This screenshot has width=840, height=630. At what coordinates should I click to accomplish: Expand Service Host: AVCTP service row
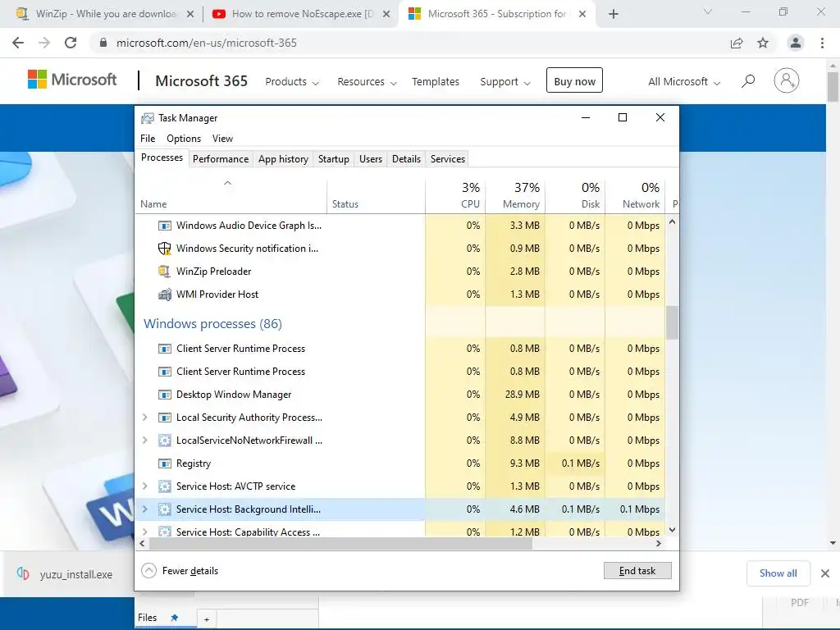coord(144,486)
